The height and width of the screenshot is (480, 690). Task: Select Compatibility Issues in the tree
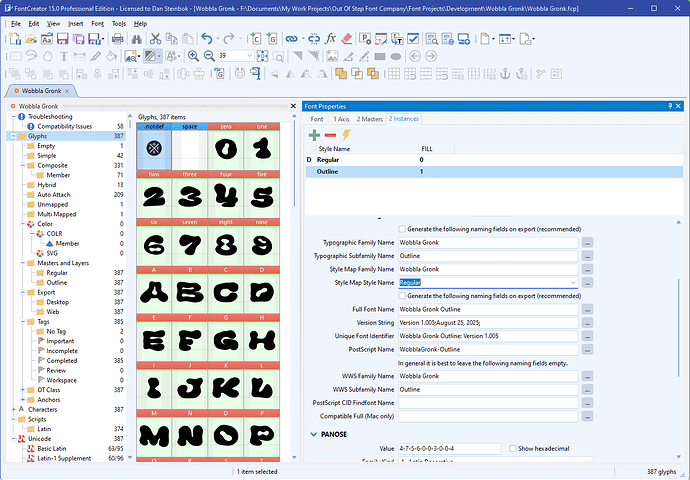tap(65, 126)
